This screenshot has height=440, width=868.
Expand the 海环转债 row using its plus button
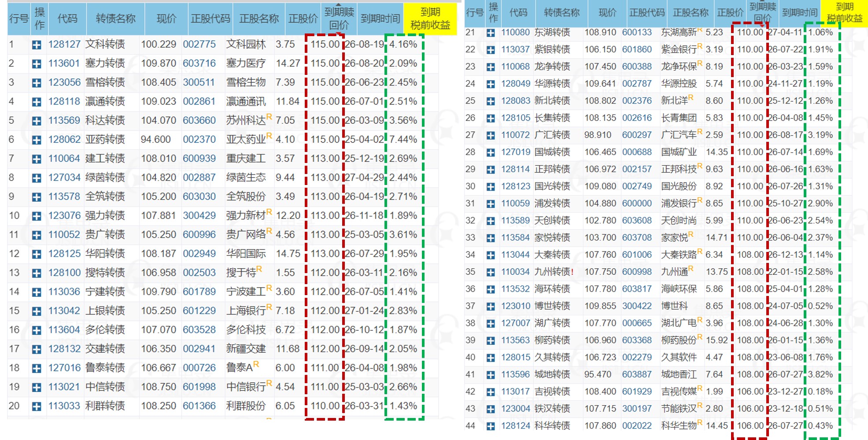pyautogui.click(x=491, y=290)
